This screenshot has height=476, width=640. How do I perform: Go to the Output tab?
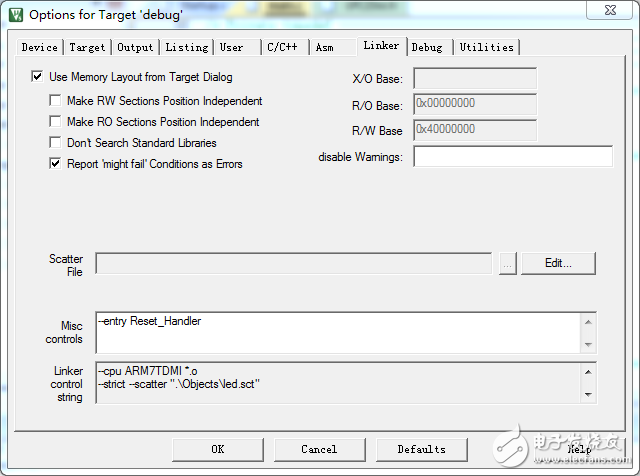135,47
